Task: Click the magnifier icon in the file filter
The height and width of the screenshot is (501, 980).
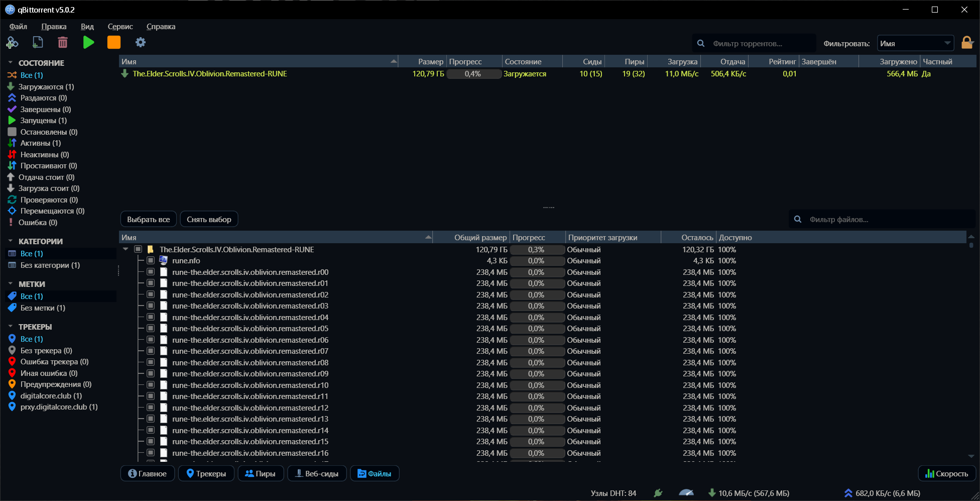Action: (797, 220)
